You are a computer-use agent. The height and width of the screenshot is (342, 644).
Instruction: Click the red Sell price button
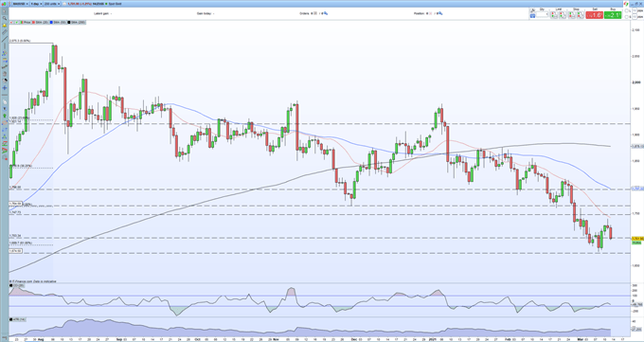click(x=595, y=15)
